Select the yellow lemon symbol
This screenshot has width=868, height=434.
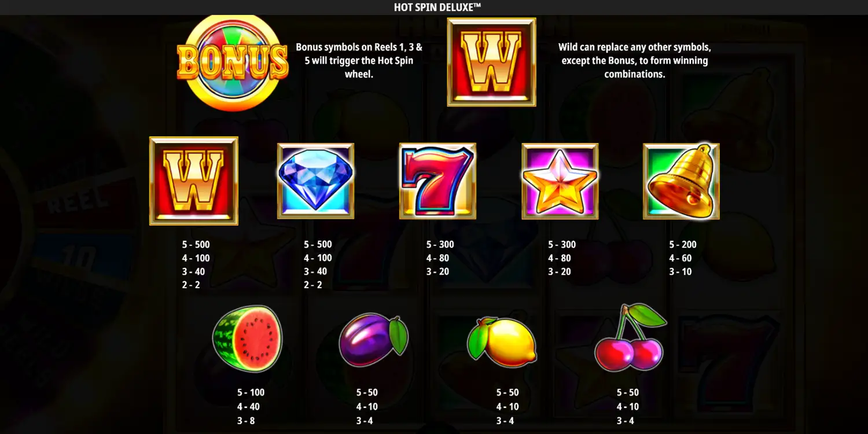coord(502,343)
